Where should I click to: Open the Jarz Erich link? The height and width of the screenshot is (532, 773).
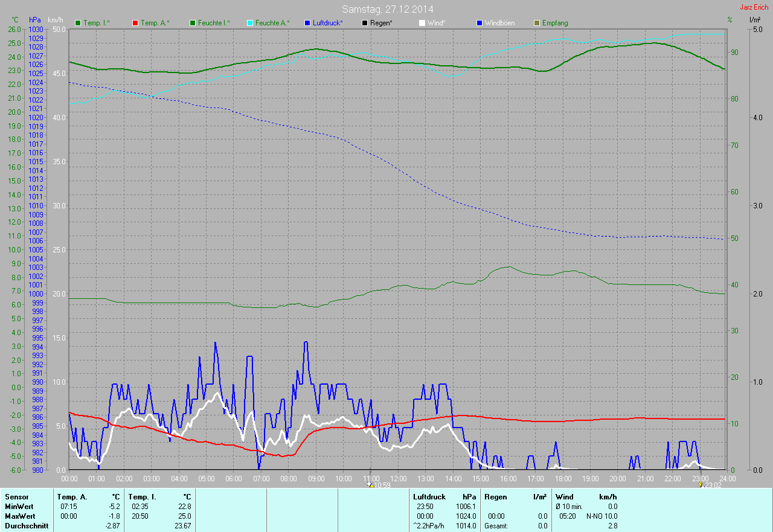[754, 7]
